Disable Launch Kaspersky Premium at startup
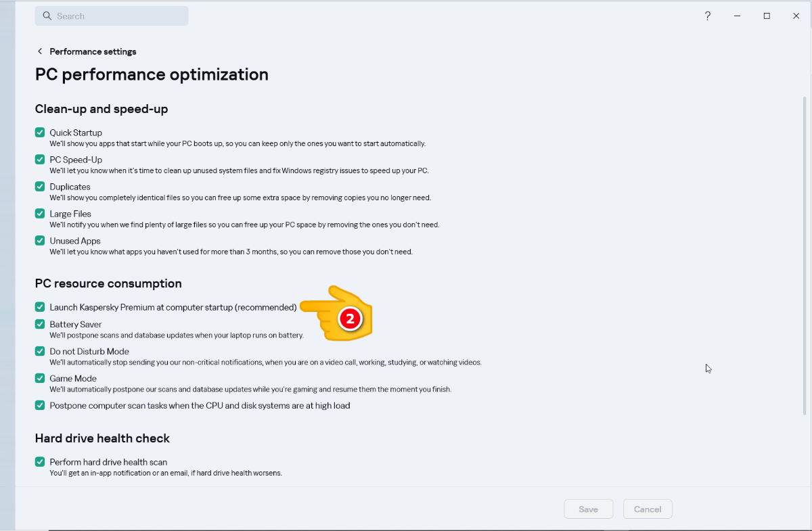Image resolution: width=812 pixels, height=531 pixels. [40, 307]
